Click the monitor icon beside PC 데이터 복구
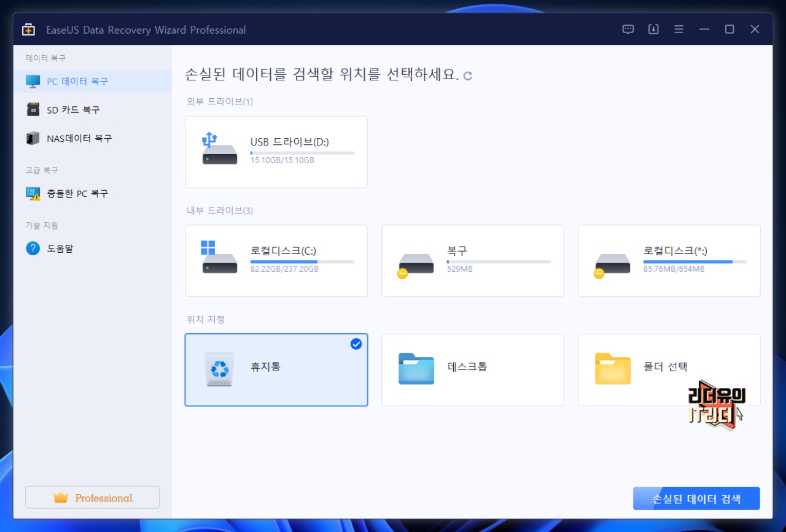The width and height of the screenshot is (786, 532). pyautogui.click(x=33, y=81)
